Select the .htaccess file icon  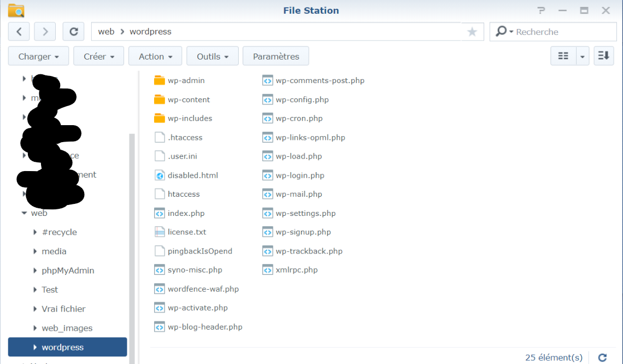coord(160,137)
